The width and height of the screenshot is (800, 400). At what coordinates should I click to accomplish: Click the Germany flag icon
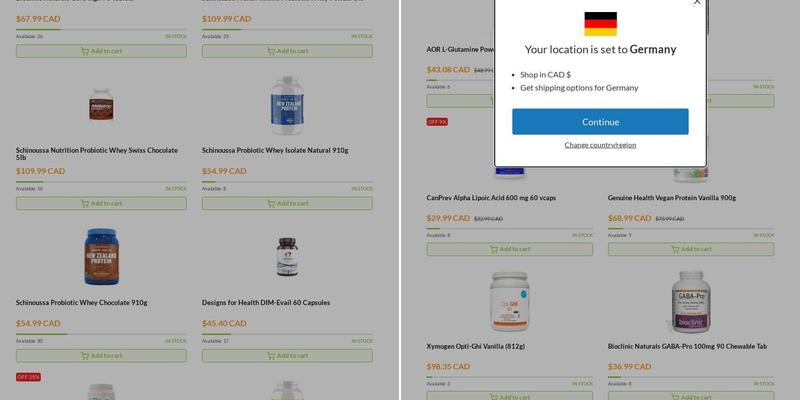click(601, 24)
